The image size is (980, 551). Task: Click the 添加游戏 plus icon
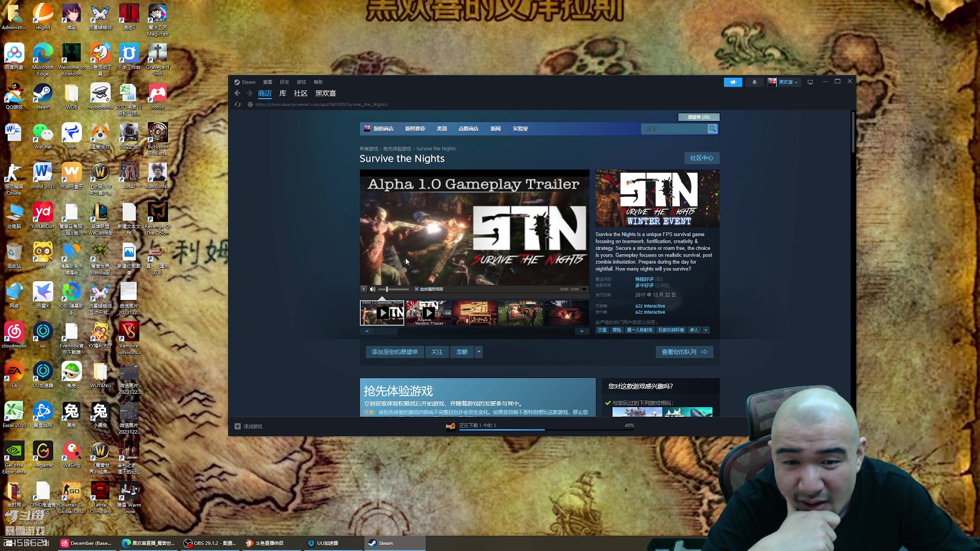(237, 427)
